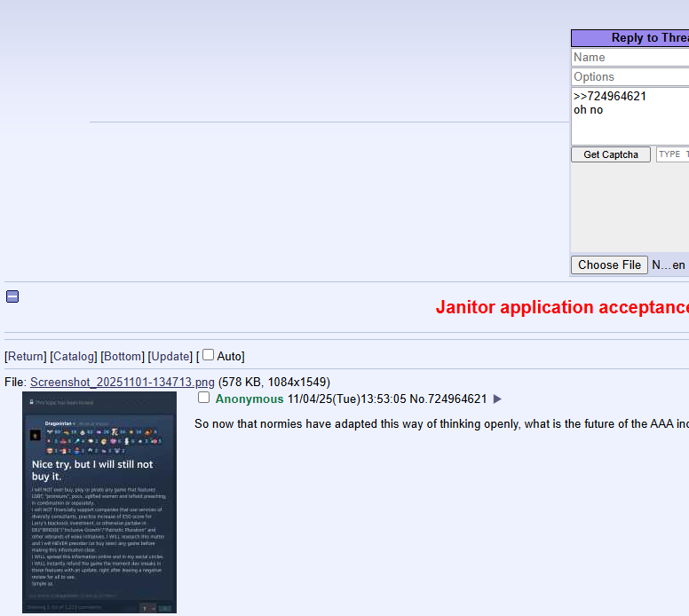Click the Reply to Thread header bar
Screen dimensions: 689x616
[630, 38]
